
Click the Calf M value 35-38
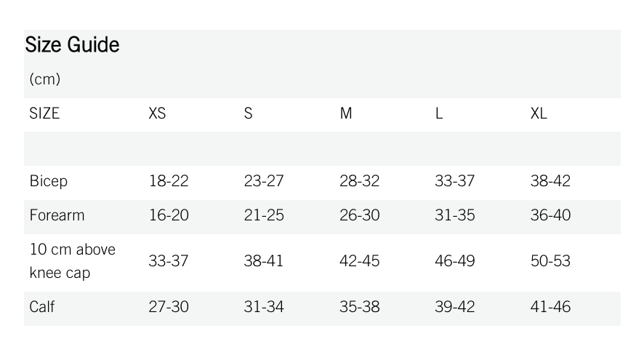[359, 307]
